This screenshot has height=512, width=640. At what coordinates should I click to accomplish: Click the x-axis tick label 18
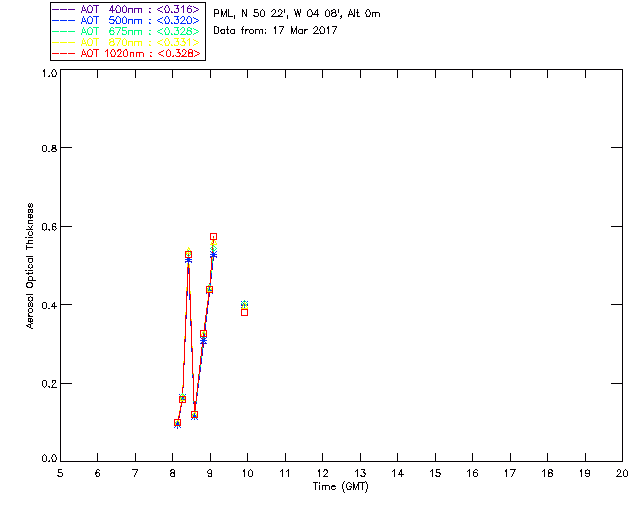[547, 473]
